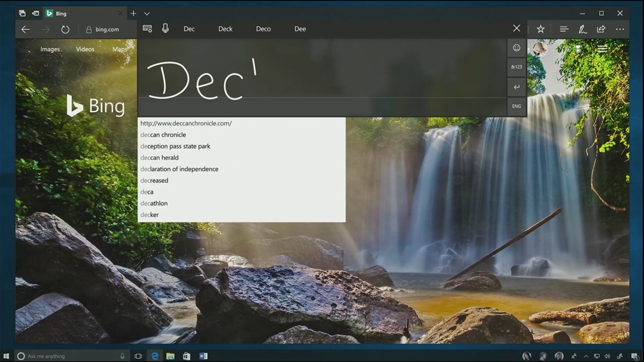644x362 pixels.
Task: Select suggestion deccan chronicle
Action: coord(241,135)
